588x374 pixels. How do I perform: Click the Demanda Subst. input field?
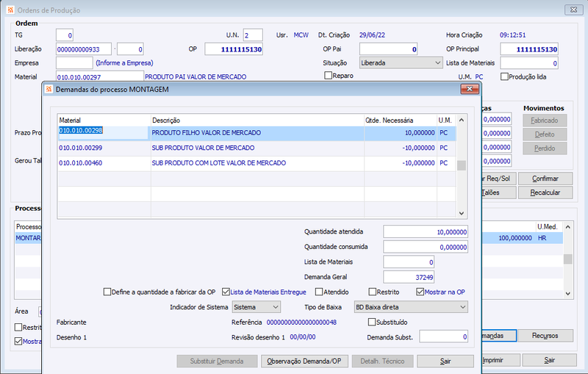point(444,337)
